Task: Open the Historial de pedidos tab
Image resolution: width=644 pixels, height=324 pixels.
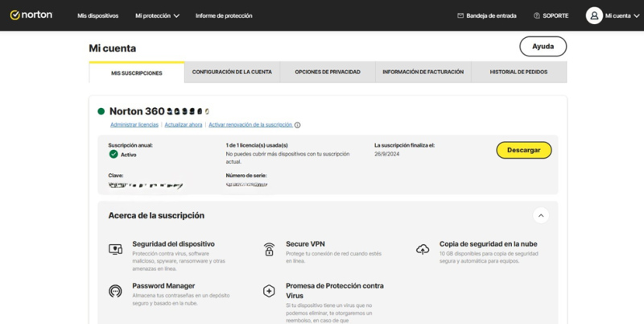Action: 519,72
